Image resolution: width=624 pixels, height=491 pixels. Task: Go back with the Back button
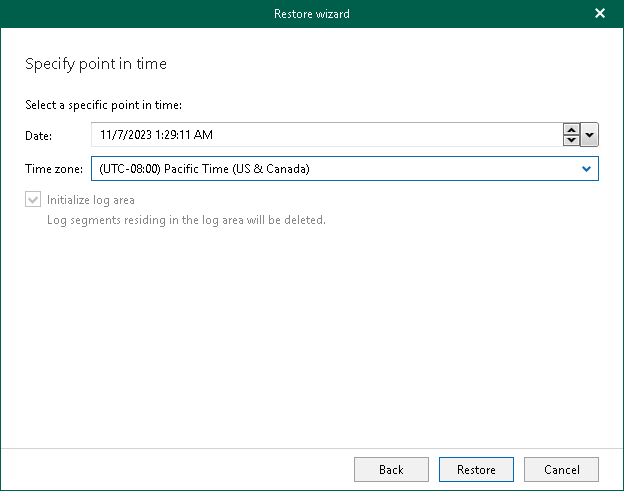(391, 469)
